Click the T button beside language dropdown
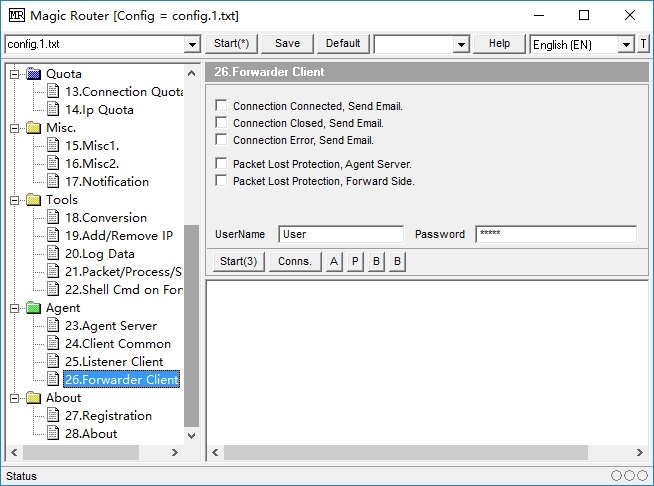 click(643, 44)
